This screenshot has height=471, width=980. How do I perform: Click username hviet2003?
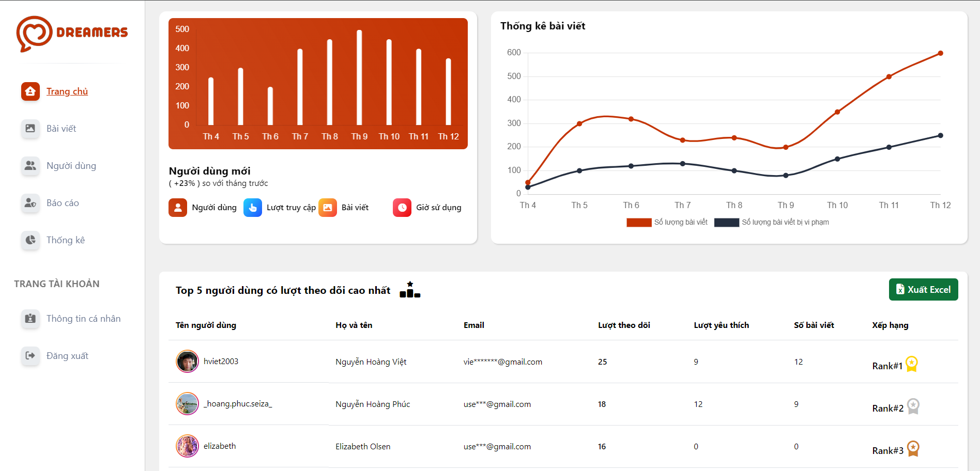point(221,362)
